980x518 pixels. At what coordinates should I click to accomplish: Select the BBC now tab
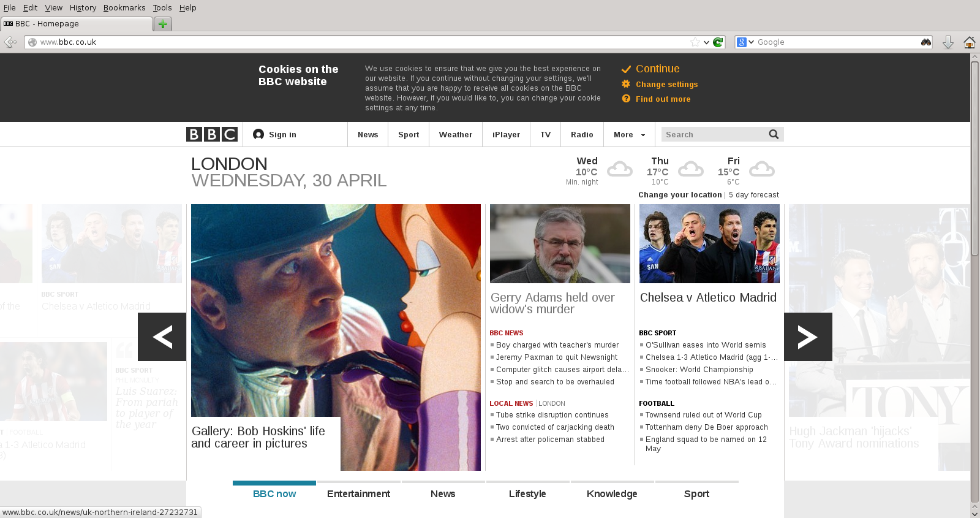click(x=274, y=493)
